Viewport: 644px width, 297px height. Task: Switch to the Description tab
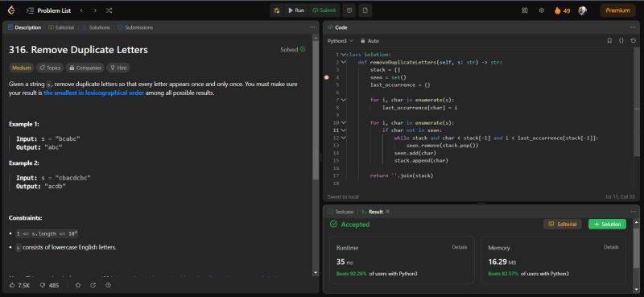[x=25, y=27]
